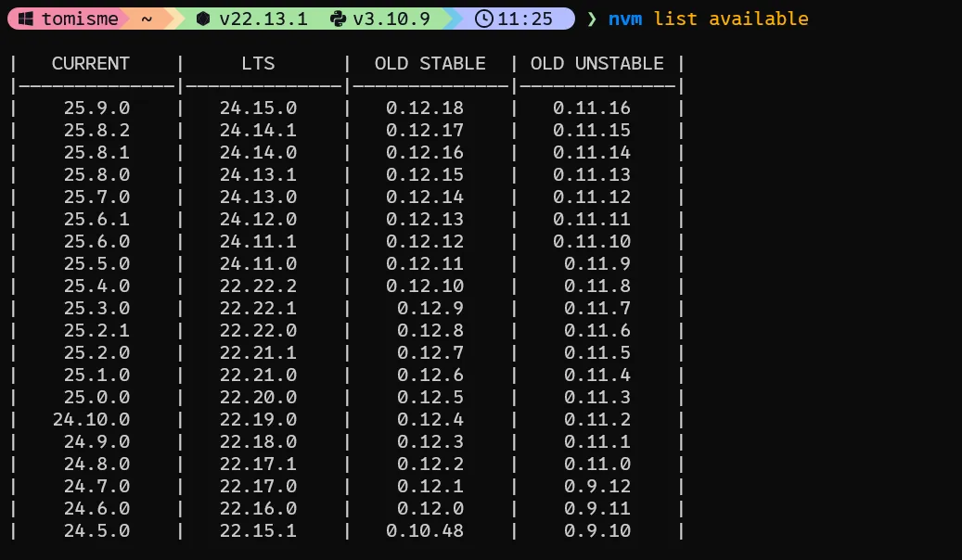Select version 0.11.11 in OLD UNSTABLE
The height and width of the screenshot is (560, 962).
click(592, 219)
